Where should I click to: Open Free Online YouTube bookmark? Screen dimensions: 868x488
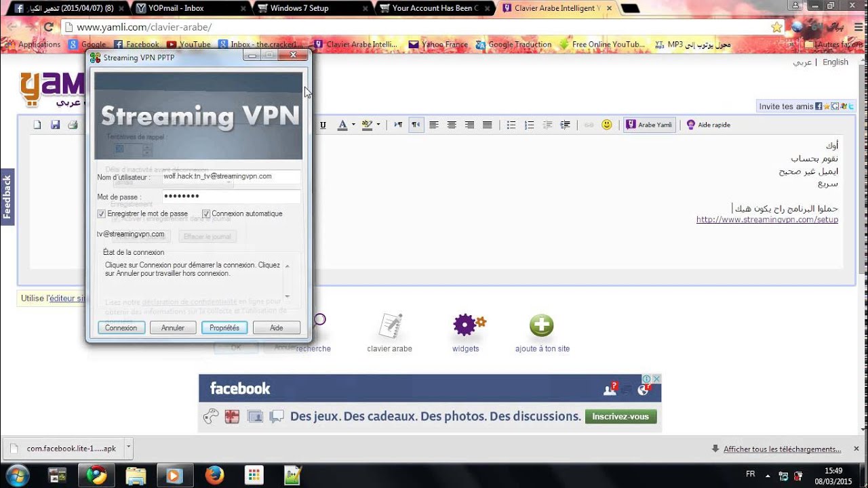[602, 45]
